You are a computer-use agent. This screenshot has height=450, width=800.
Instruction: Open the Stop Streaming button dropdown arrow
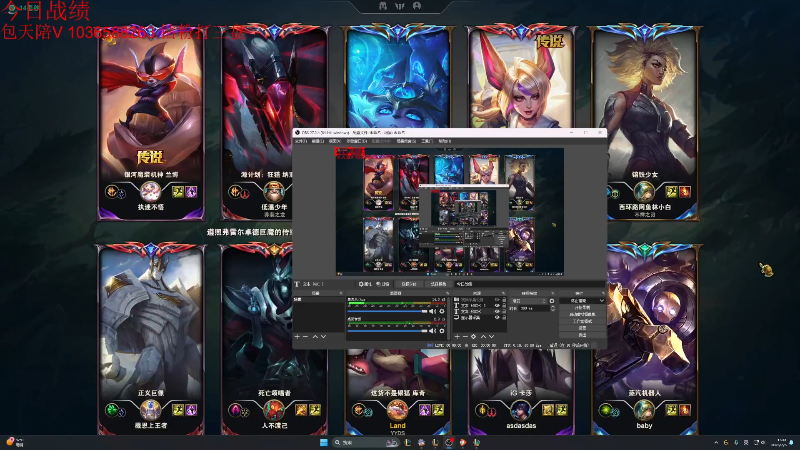point(602,301)
